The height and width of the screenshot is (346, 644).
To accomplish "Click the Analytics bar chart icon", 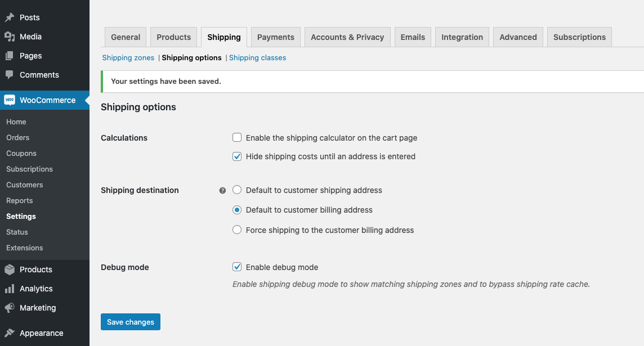I will pyautogui.click(x=10, y=289).
